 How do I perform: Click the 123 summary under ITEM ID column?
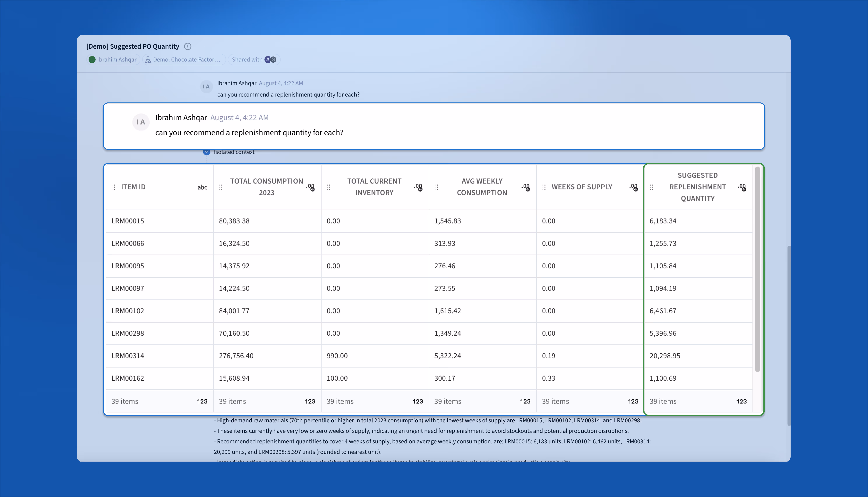[x=202, y=401]
